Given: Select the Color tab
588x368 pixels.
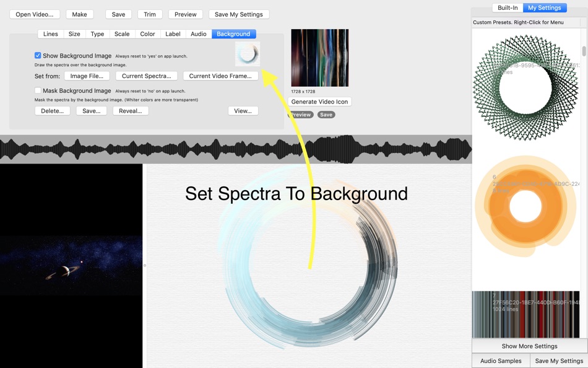Looking at the screenshot, I should [x=147, y=34].
